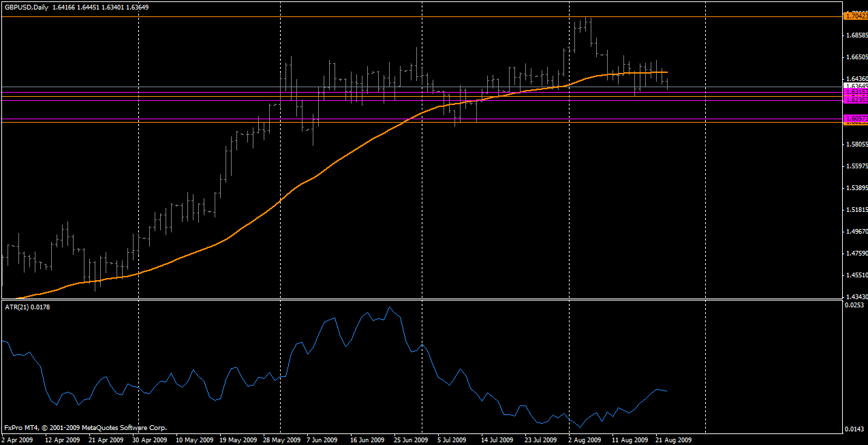Click the separator between chart and ATR subwindow
The image size is (868, 445).
(x=409, y=298)
